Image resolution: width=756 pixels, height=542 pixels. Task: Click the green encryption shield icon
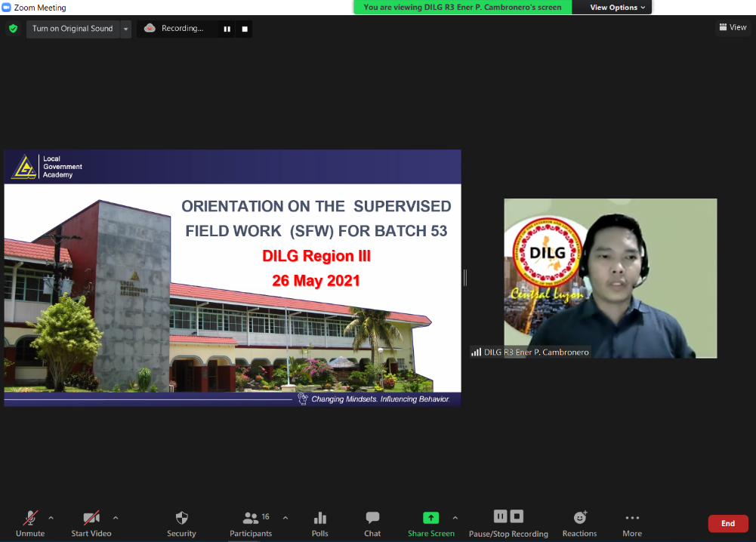pos(14,29)
